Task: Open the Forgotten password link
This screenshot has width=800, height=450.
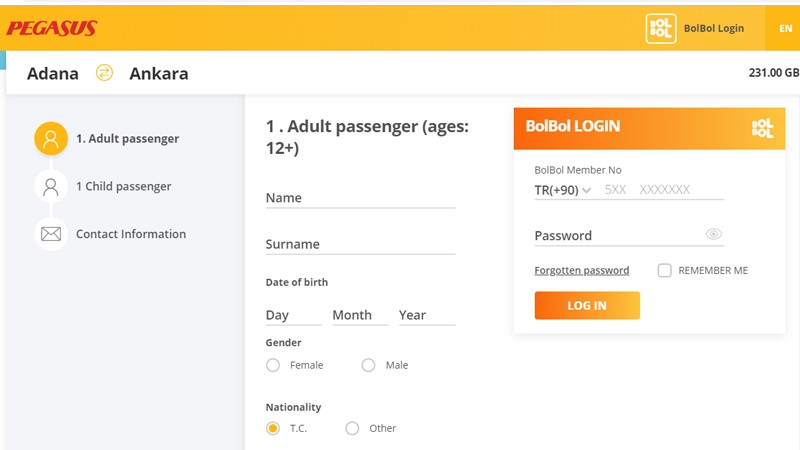Action: pyautogui.click(x=582, y=271)
